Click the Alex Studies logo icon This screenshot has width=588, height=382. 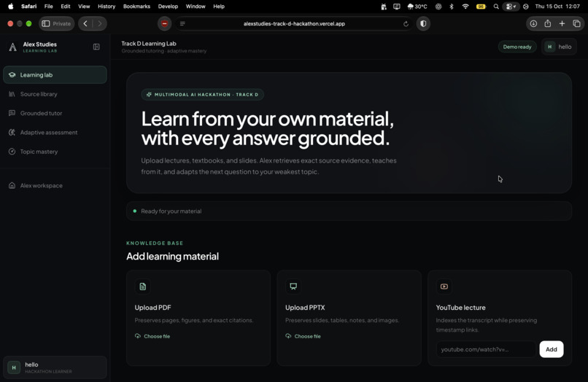coord(12,47)
